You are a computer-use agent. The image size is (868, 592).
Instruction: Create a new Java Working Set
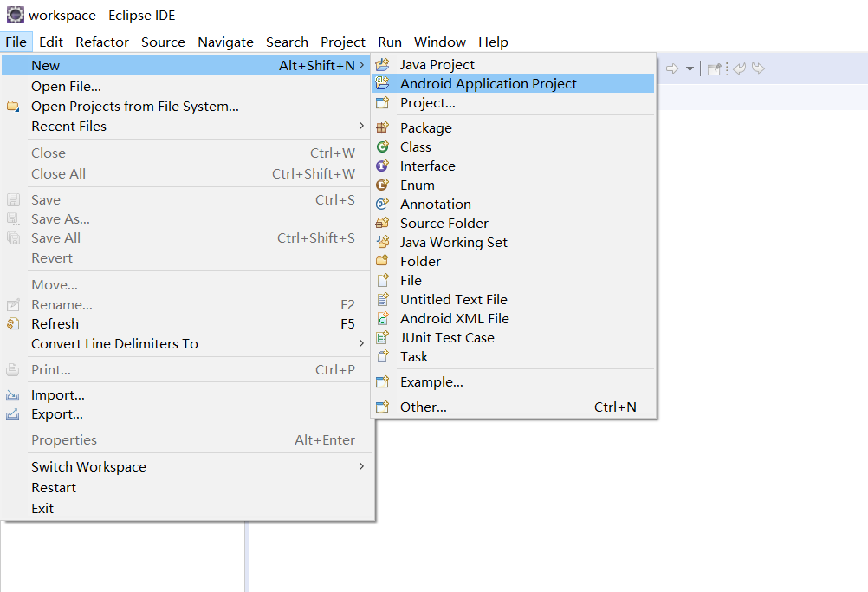coord(453,242)
